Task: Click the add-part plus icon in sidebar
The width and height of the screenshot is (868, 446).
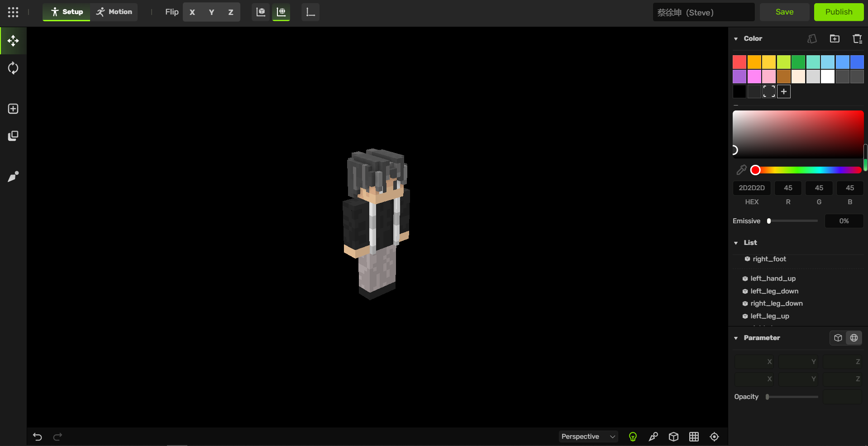Action: tap(13, 109)
